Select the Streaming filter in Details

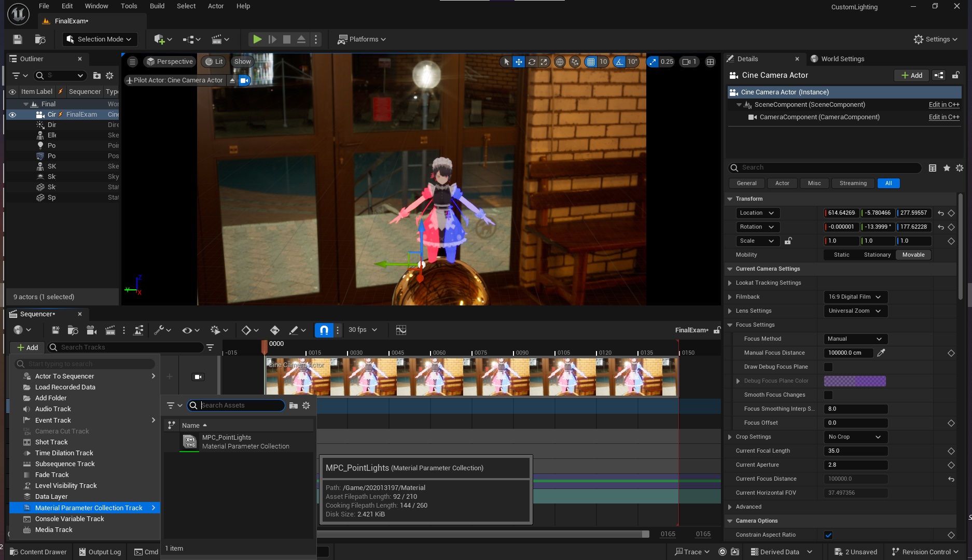[853, 184]
